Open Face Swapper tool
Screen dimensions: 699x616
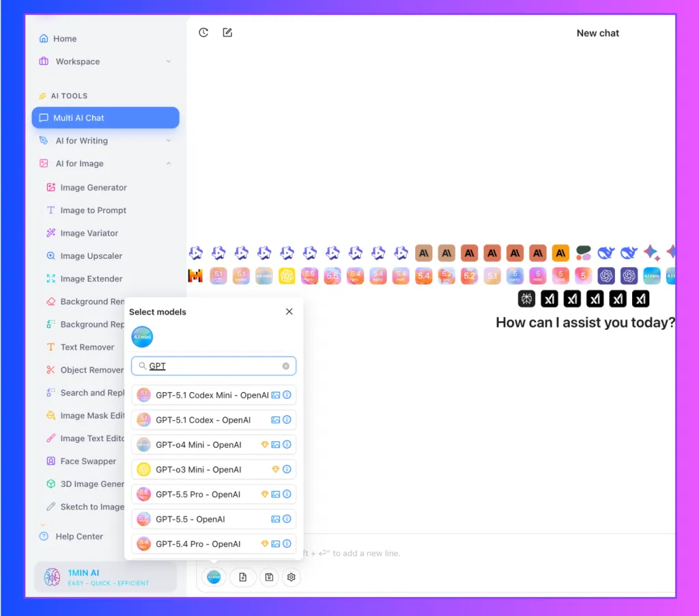pos(81,461)
